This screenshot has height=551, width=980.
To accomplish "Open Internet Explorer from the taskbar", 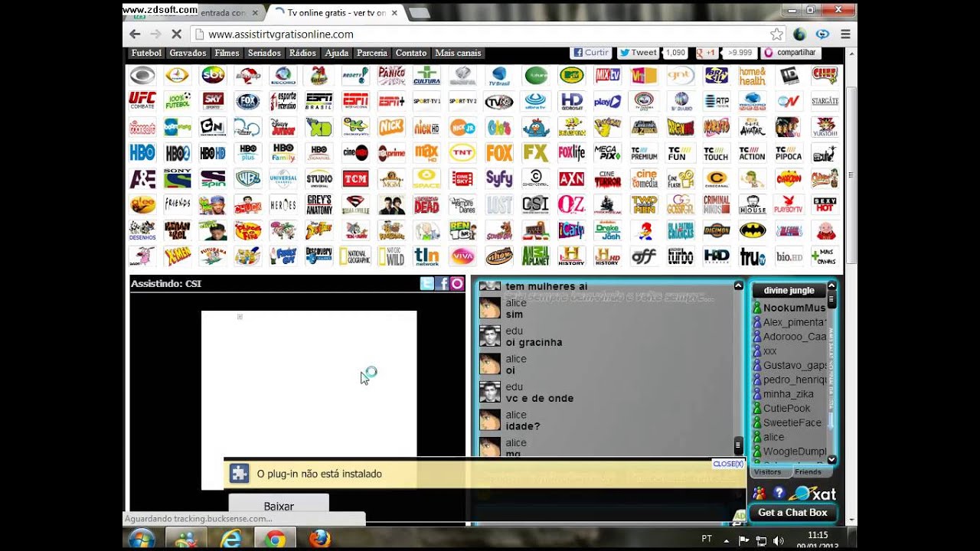I will (230, 539).
